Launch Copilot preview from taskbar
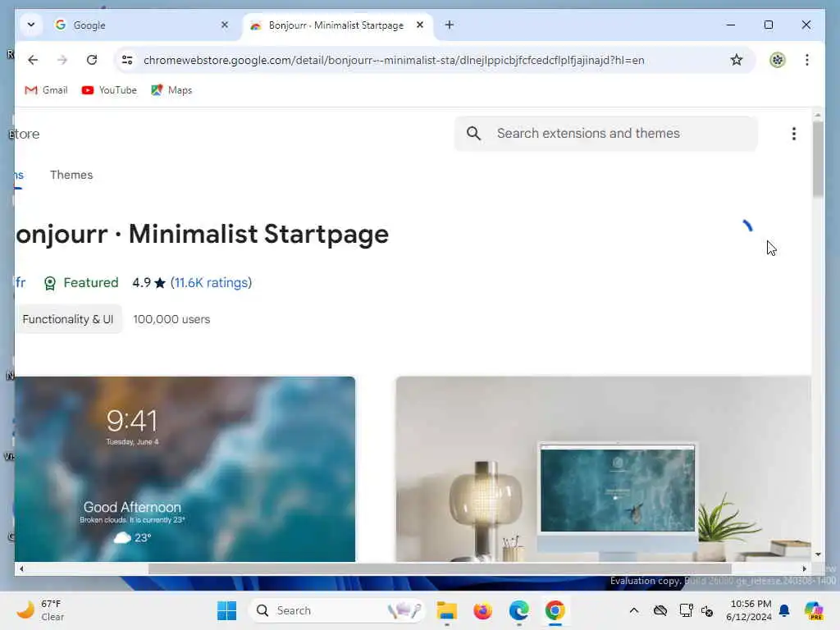Viewport: 840px width, 630px height. click(815, 610)
